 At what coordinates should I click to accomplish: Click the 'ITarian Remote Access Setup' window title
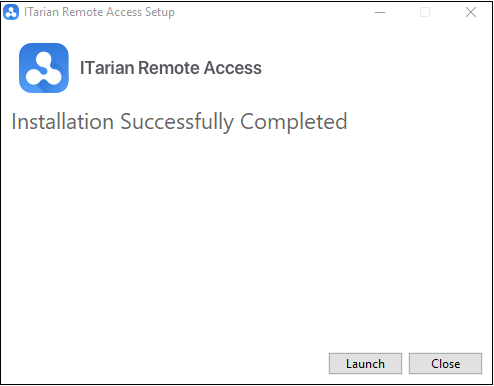tap(99, 12)
